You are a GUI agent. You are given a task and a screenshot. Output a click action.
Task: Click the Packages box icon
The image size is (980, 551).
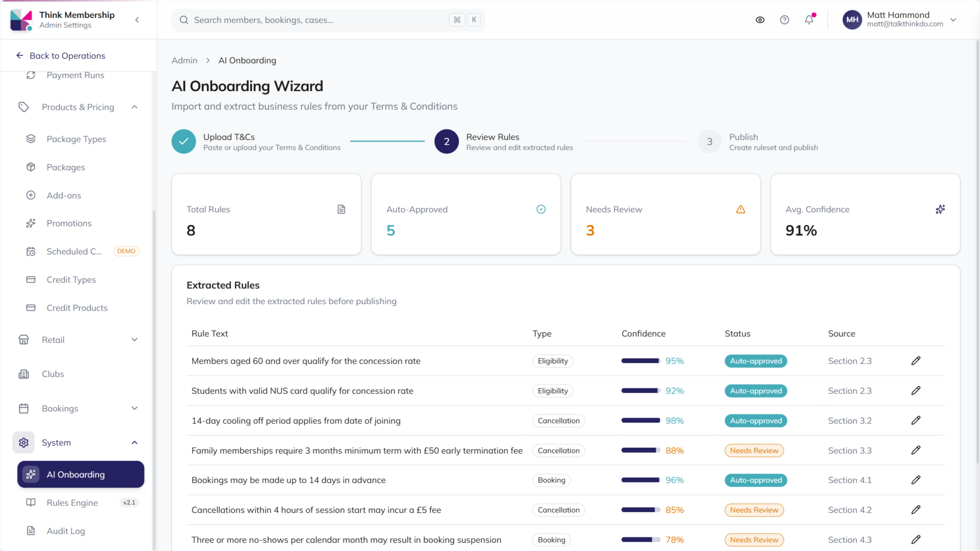click(x=31, y=167)
